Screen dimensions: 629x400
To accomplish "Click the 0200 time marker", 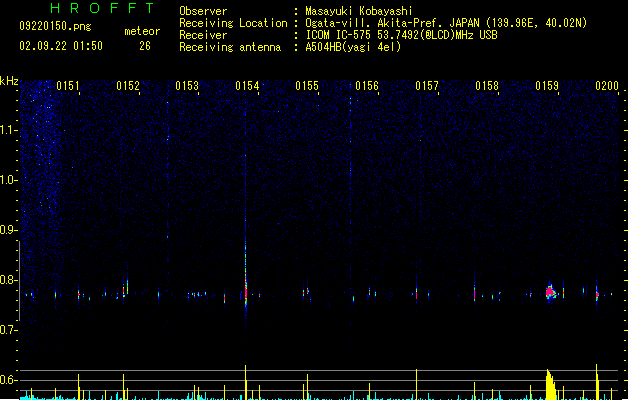I will (x=607, y=86).
